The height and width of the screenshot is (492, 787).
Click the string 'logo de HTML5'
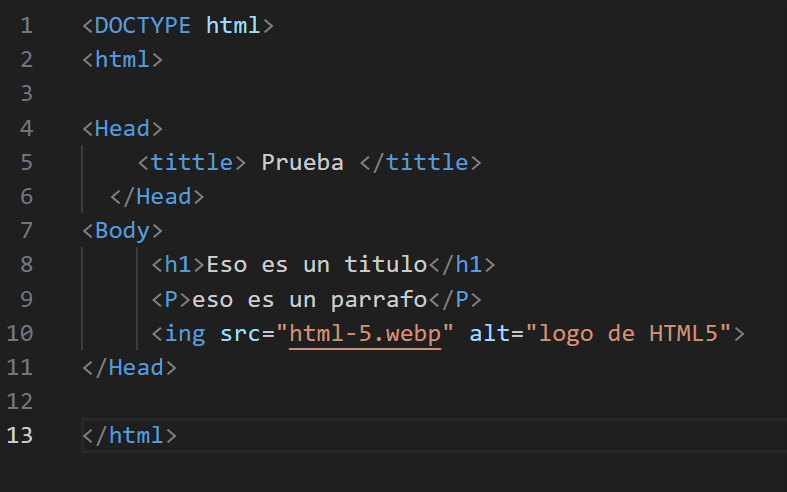point(628,334)
